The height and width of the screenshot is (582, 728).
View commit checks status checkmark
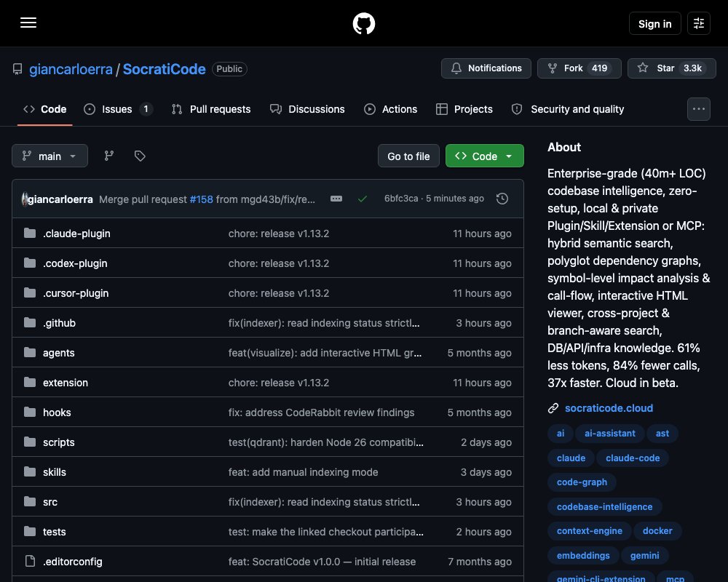363,199
